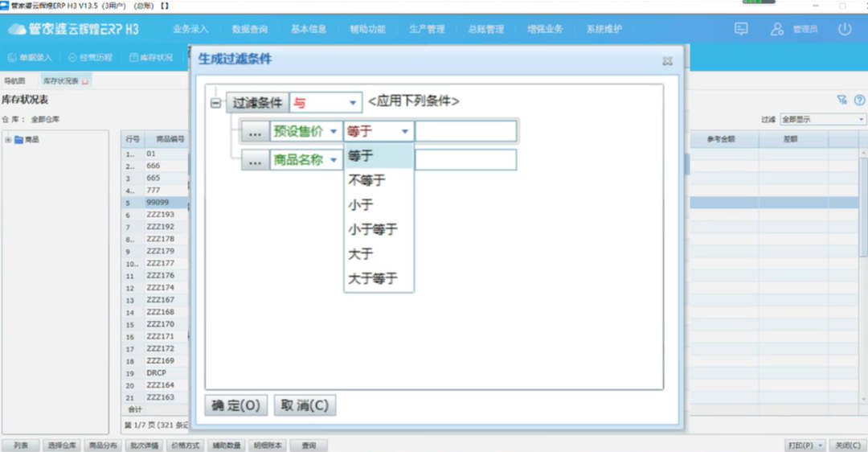Click the 关闭(C) button

point(848,446)
